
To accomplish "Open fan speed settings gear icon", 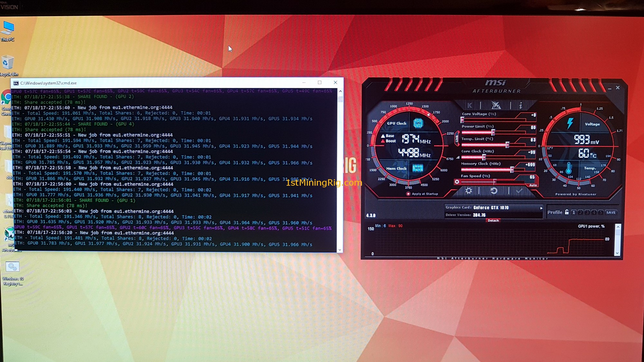I will tap(457, 182).
